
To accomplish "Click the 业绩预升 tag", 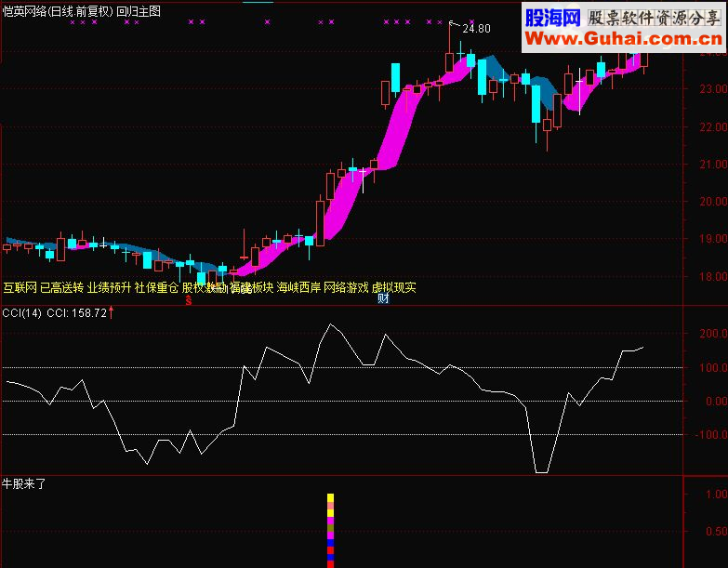I will pos(109,287).
